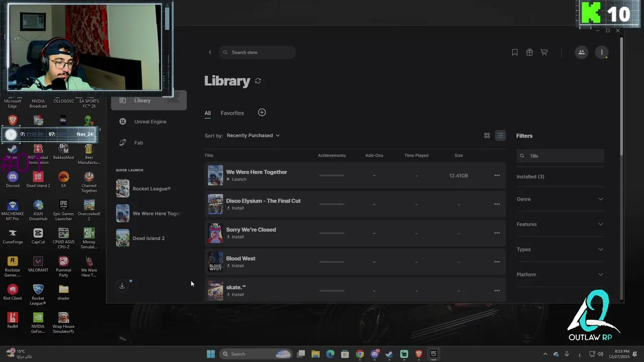This screenshot has height=362, width=644.
Task: Open options menu for We Were Here Together
Action: [x=497, y=175]
